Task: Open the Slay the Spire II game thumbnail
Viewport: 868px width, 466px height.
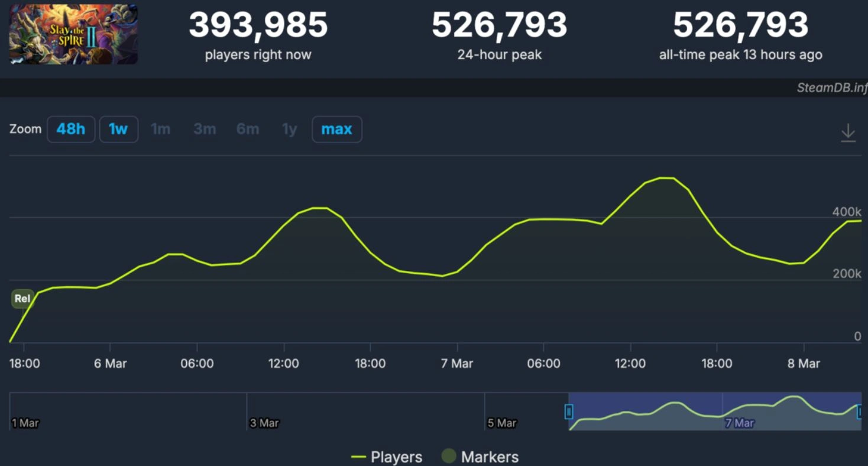Action: pos(73,34)
